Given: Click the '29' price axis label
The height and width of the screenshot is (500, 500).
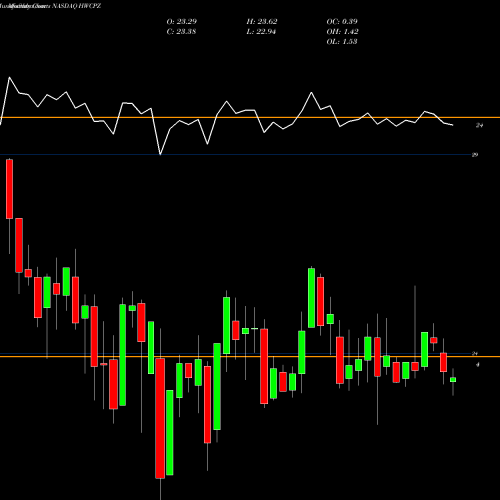Looking at the screenshot, I should tap(475, 155).
